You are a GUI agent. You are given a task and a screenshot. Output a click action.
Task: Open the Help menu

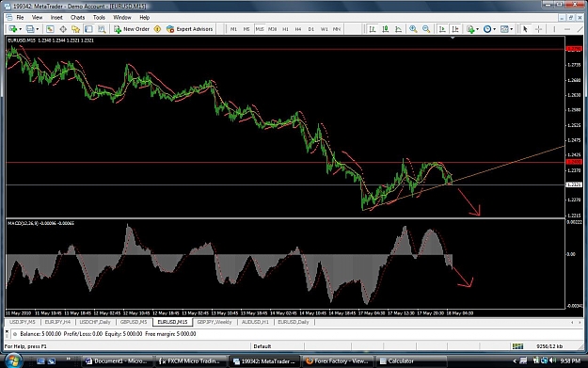[x=144, y=17]
